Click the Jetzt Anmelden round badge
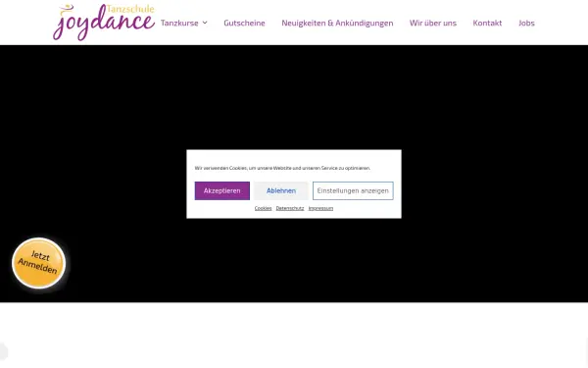 (x=38, y=263)
